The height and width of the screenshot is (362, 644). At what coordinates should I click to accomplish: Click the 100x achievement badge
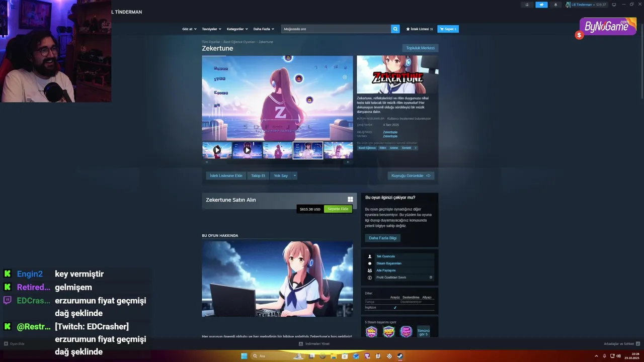(x=371, y=332)
